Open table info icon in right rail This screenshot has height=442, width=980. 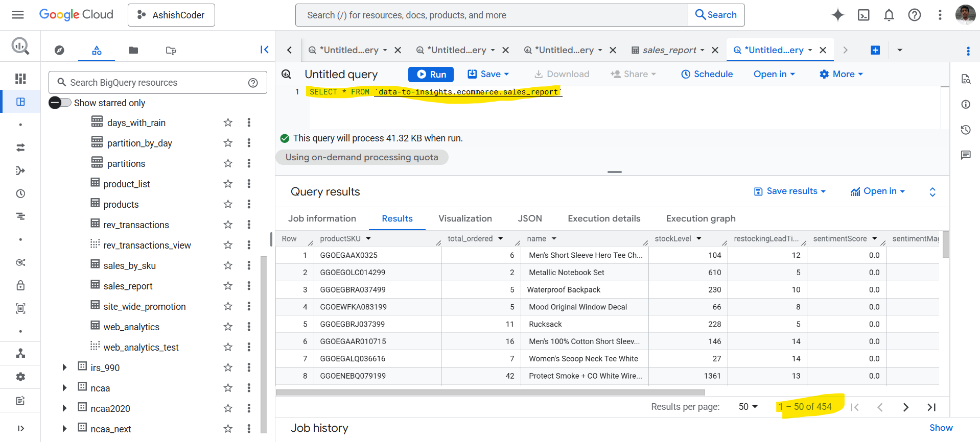[965, 104]
